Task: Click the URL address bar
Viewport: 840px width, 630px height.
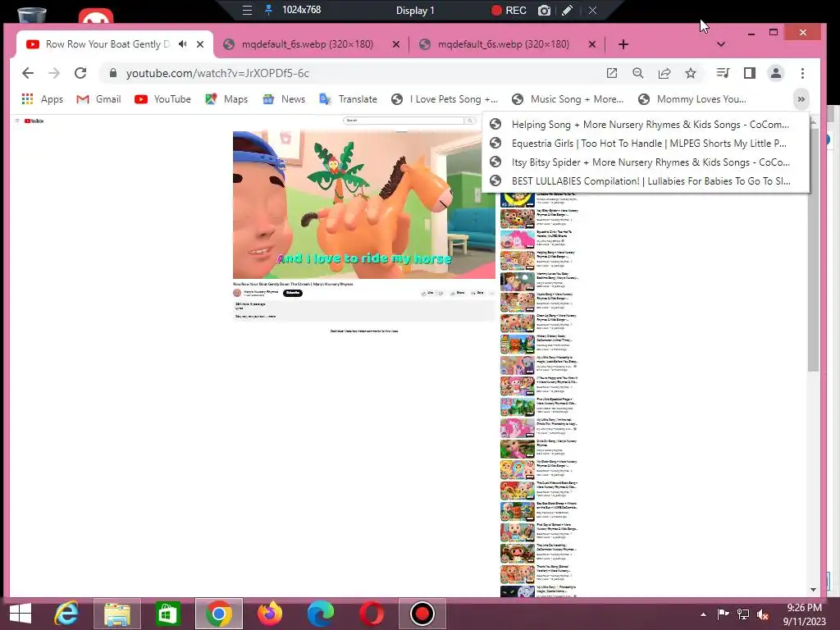Action: 354,73
